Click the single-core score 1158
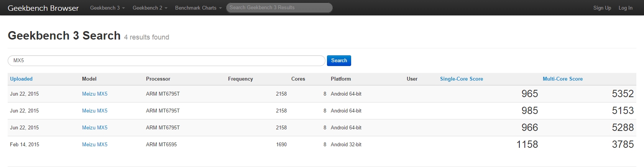The width and height of the screenshot is (644, 167). pos(527,144)
